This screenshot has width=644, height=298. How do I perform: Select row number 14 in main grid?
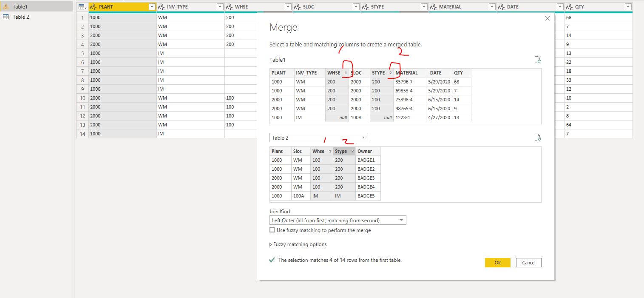coord(82,134)
